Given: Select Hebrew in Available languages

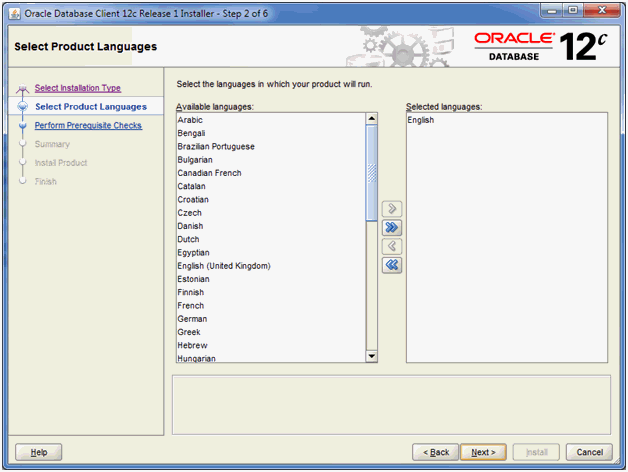Looking at the screenshot, I should [x=271, y=345].
